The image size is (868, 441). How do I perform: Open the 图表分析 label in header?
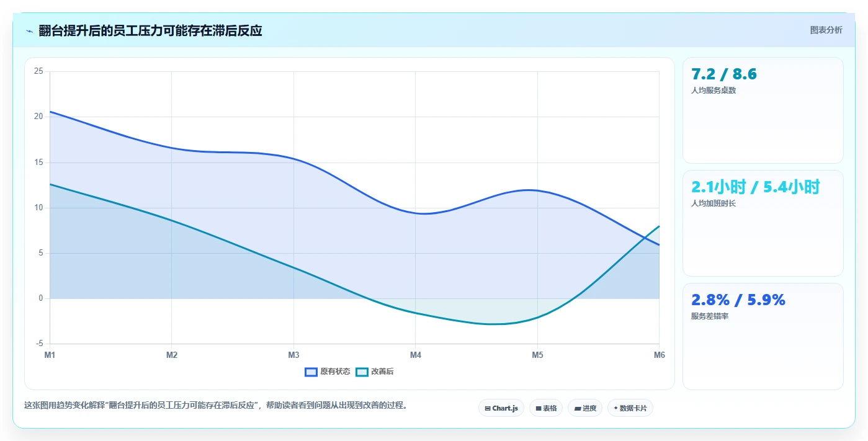[x=826, y=30]
